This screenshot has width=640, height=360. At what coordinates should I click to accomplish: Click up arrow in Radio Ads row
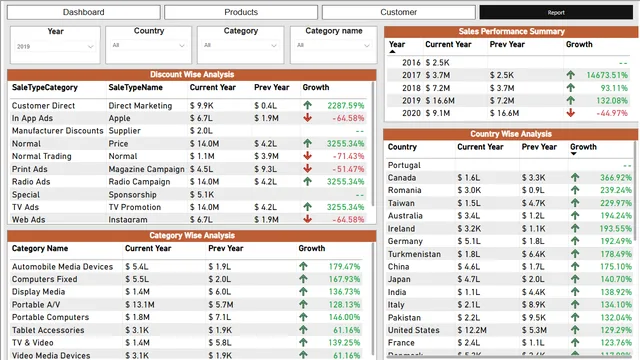point(307,182)
